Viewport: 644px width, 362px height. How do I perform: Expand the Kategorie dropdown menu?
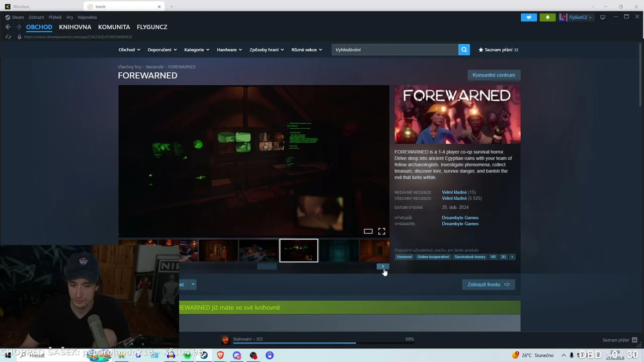197,50
